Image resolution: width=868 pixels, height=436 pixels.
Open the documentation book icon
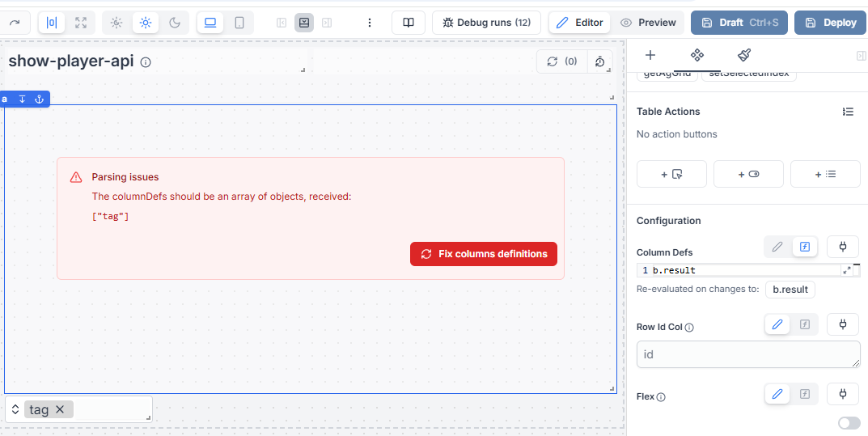pos(409,23)
